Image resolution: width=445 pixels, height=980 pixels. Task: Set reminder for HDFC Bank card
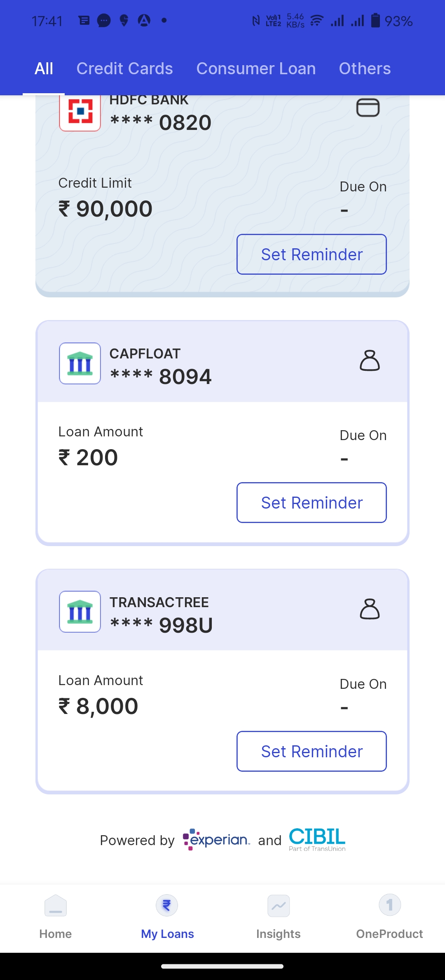311,254
